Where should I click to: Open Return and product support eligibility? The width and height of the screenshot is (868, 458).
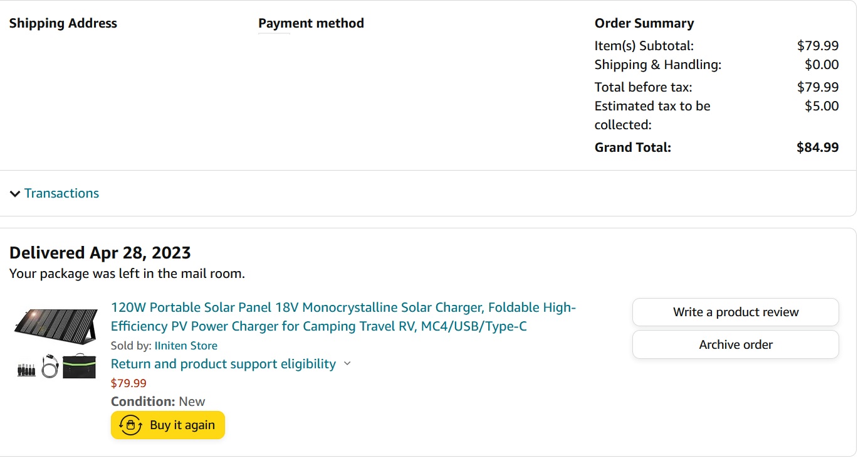point(223,364)
